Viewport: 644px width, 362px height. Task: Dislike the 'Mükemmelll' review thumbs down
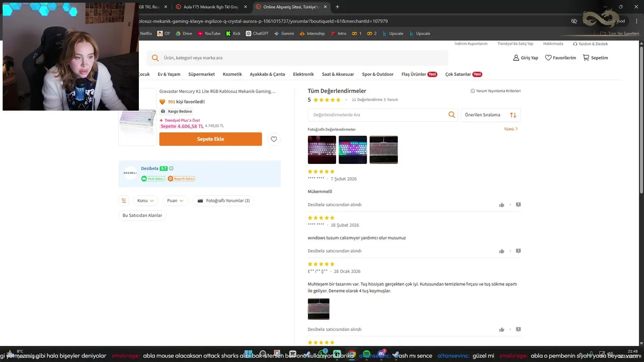(518, 205)
